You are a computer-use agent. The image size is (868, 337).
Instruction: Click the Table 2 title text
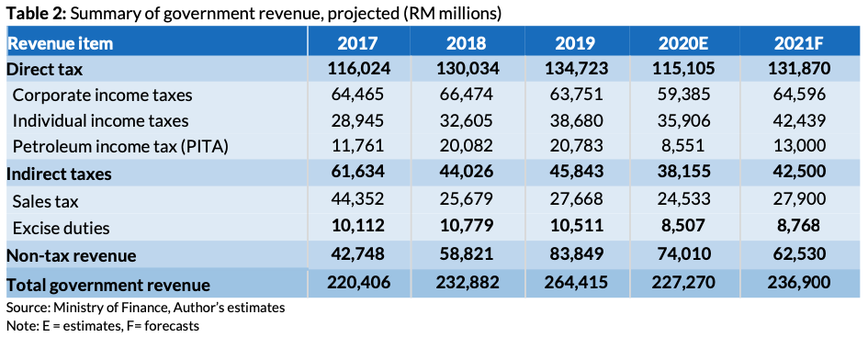point(254,14)
